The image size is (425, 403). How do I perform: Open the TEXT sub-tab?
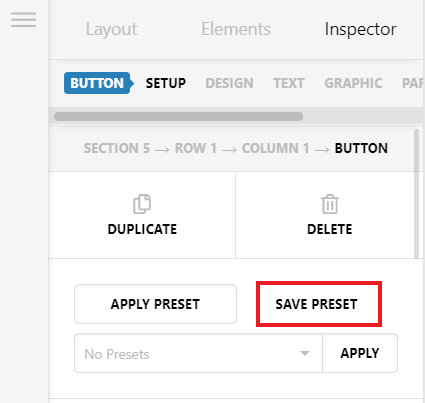289,83
